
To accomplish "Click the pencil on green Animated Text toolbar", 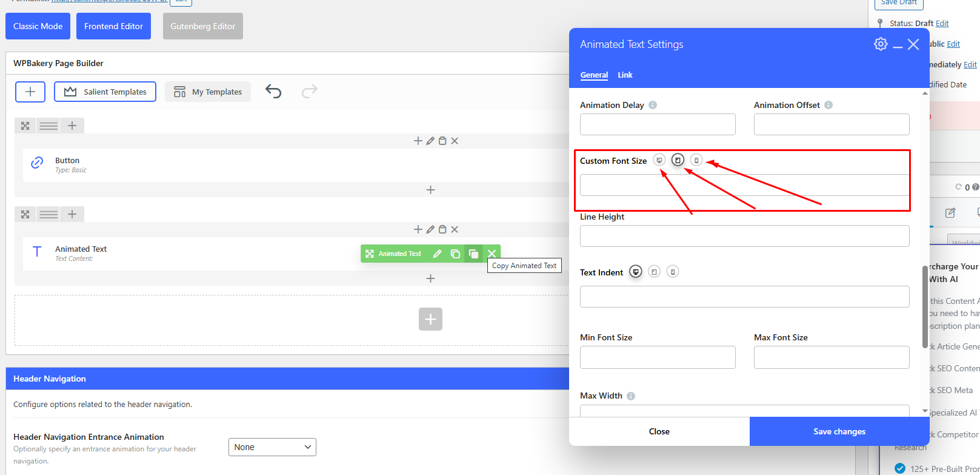I will pyautogui.click(x=437, y=254).
